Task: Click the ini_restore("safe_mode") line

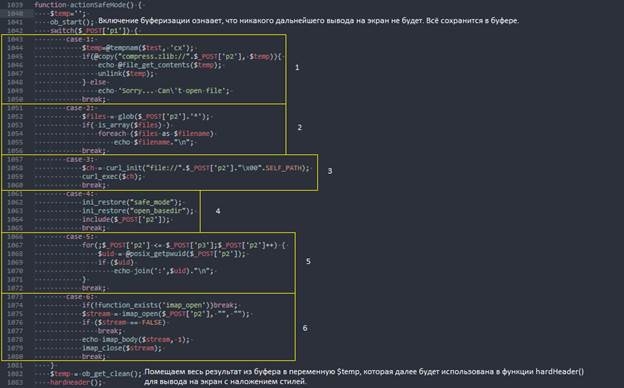Action: coord(132,202)
